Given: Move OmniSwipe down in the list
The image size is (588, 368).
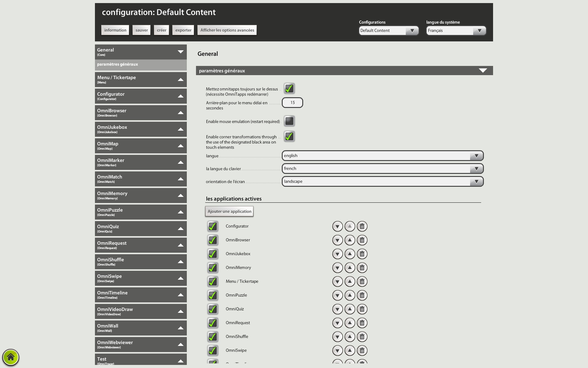Looking at the screenshot, I should pos(337,351).
